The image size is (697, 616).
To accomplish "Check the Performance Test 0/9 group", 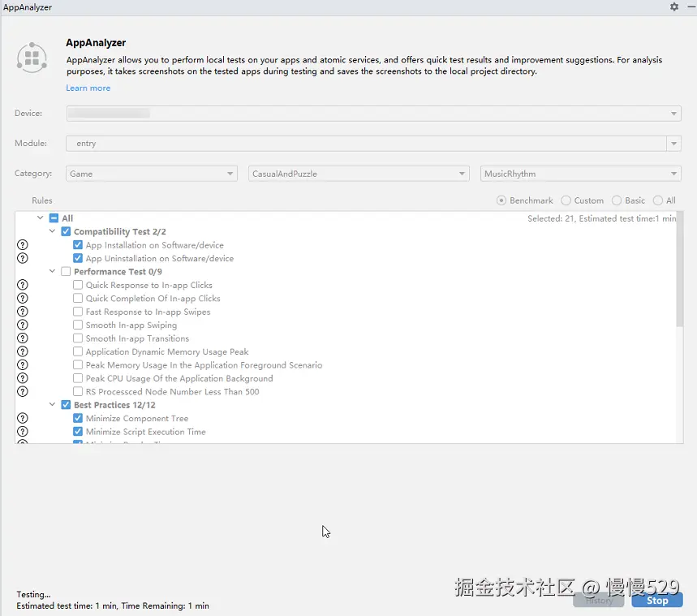I will point(66,271).
